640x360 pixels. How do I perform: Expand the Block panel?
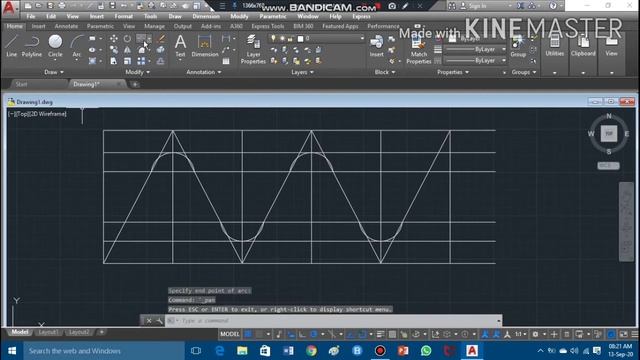pyautogui.click(x=384, y=72)
